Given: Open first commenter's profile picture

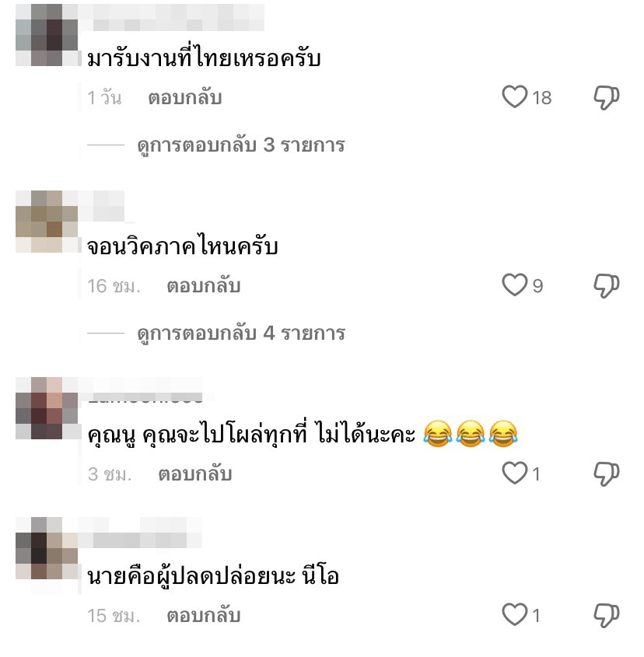Looking at the screenshot, I should click(47, 35).
